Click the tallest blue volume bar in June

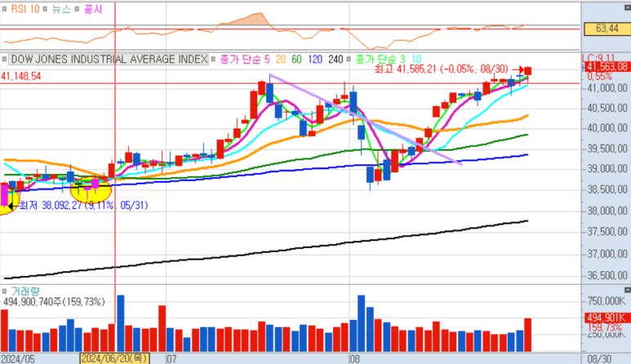(120, 323)
